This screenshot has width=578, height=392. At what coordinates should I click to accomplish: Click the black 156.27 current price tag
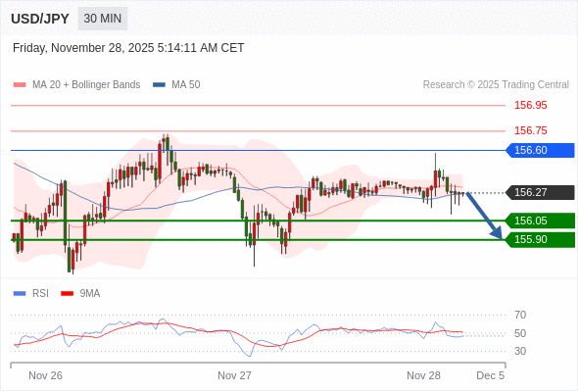[540, 192]
